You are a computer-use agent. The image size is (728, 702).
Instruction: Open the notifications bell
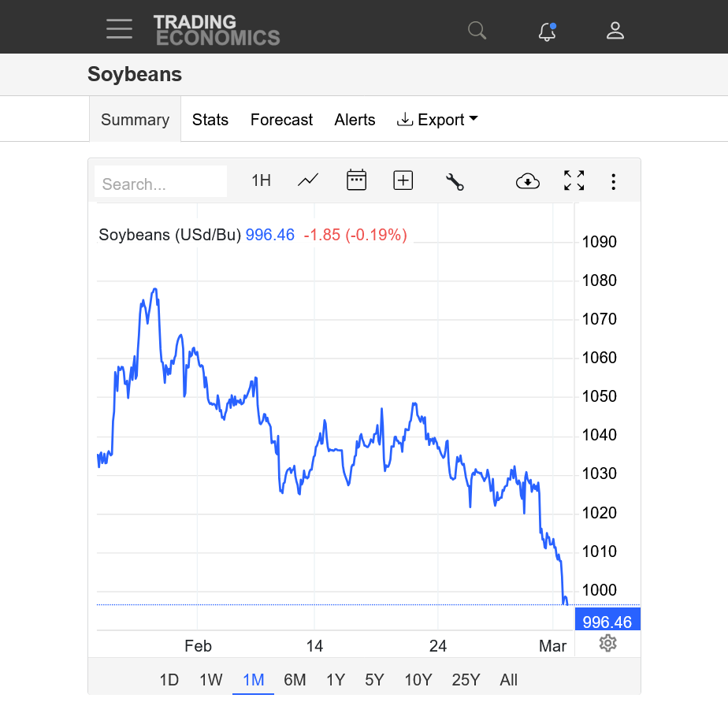tap(547, 32)
